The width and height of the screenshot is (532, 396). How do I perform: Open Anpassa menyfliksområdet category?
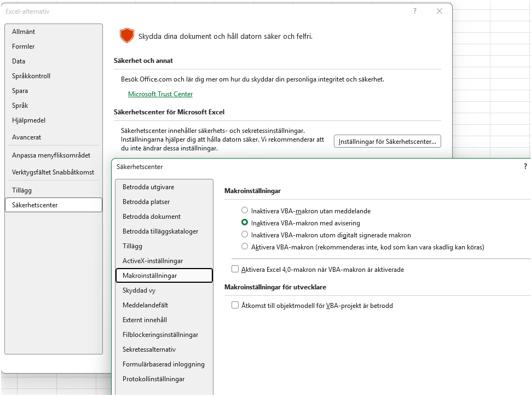tap(54, 155)
